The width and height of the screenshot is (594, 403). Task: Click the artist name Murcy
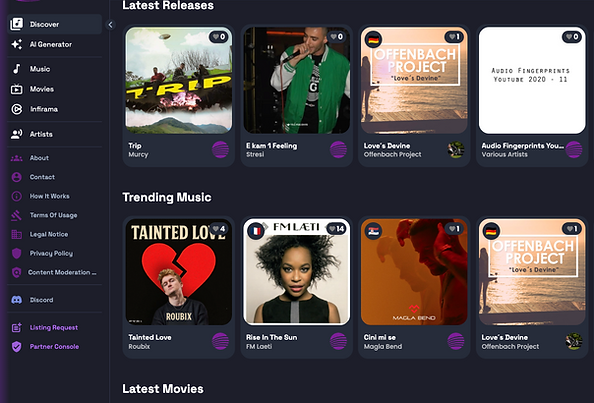tap(138, 155)
